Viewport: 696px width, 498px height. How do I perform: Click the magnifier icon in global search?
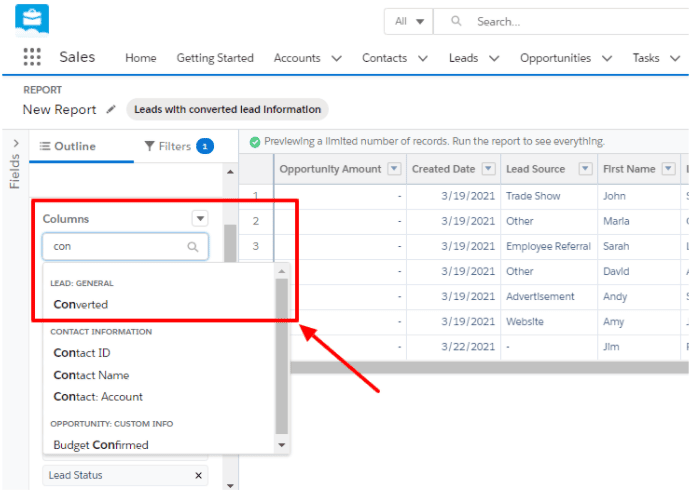(x=456, y=21)
